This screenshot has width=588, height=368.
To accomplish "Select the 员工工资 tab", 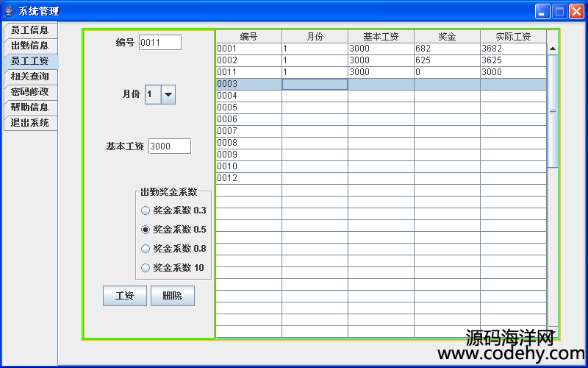I will pos(30,61).
